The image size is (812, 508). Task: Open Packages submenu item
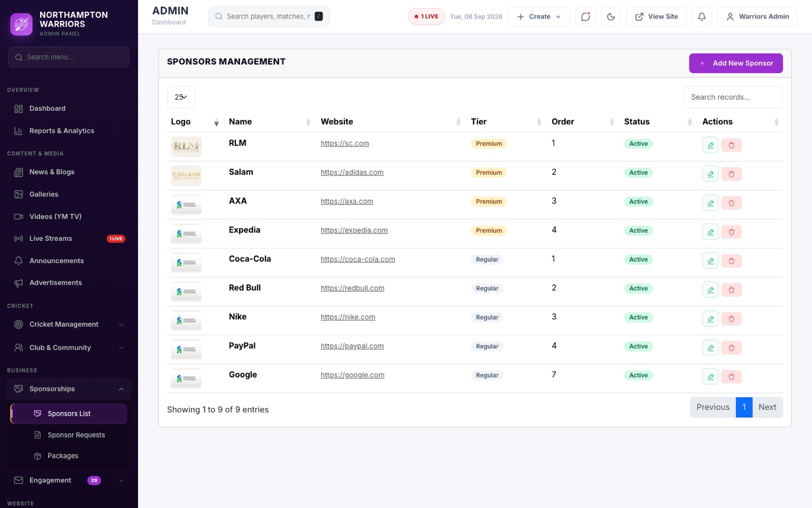69,456
